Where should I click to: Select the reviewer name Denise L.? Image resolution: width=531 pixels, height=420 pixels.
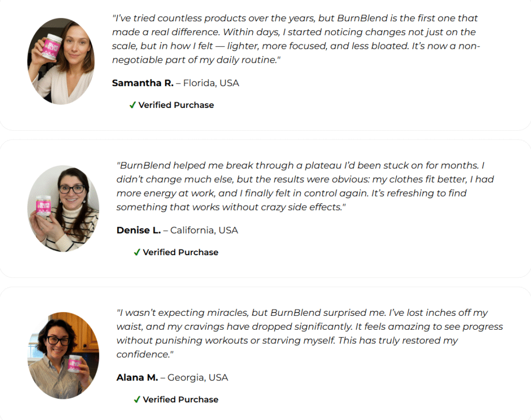138,230
